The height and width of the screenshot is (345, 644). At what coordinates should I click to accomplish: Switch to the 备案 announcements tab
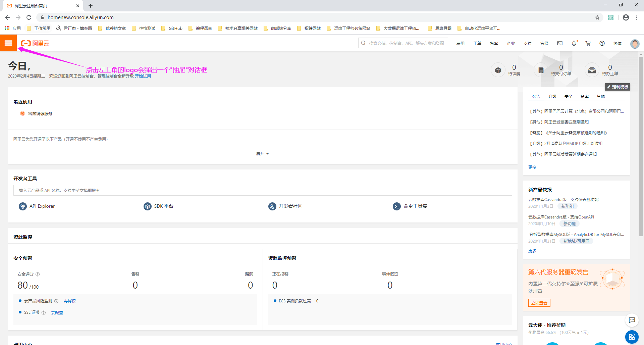(x=585, y=97)
